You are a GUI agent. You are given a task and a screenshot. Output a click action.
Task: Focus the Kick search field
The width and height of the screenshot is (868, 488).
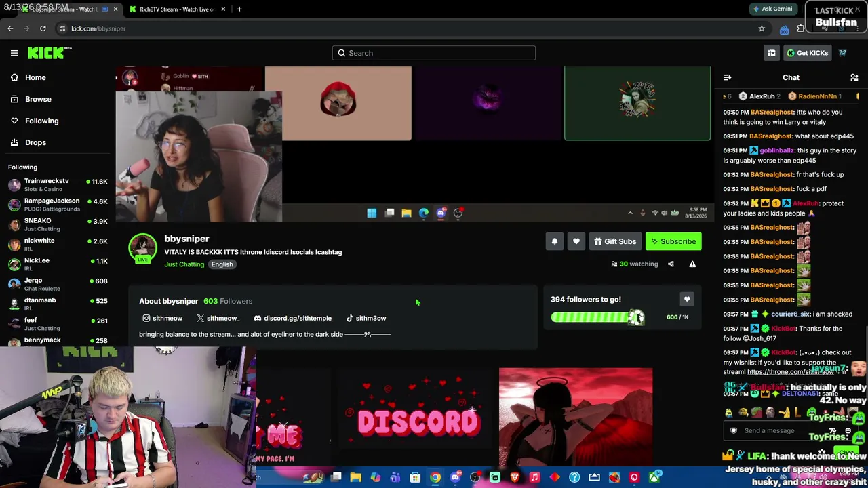coord(434,53)
